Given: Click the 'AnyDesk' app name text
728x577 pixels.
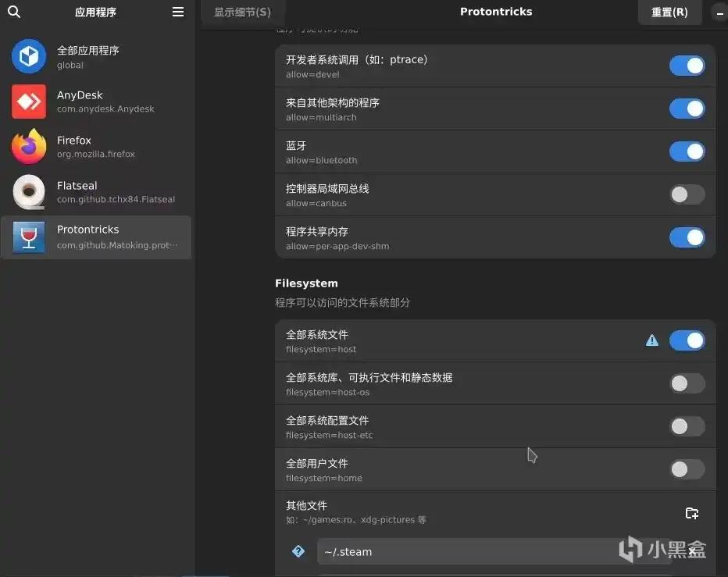Looking at the screenshot, I should 80,95.
